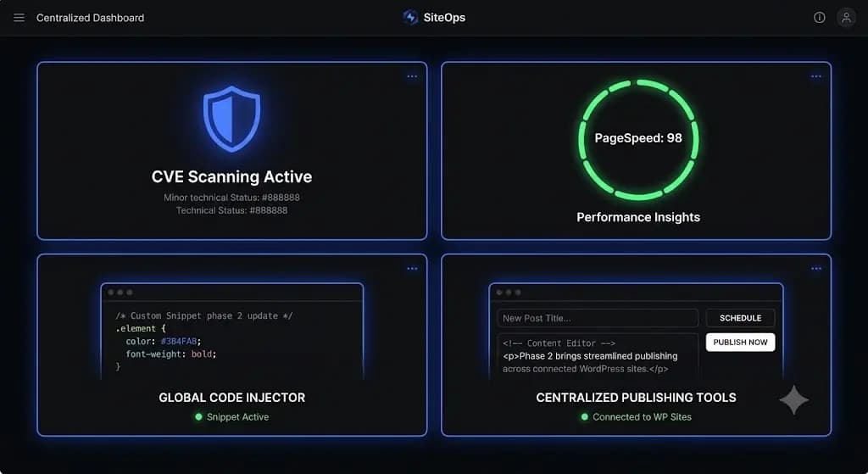Image resolution: width=868 pixels, height=474 pixels.
Task: Open Performance Insights card options menu
Action: click(x=816, y=76)
